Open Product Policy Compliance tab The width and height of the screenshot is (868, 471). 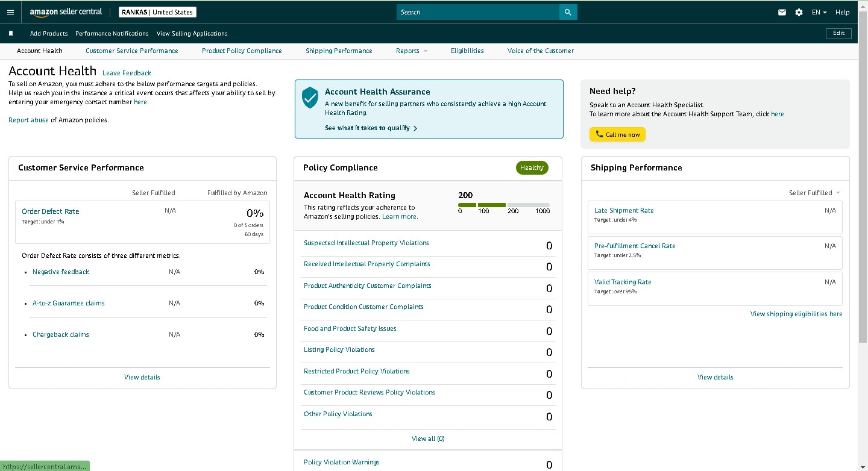tap(242, 51)
